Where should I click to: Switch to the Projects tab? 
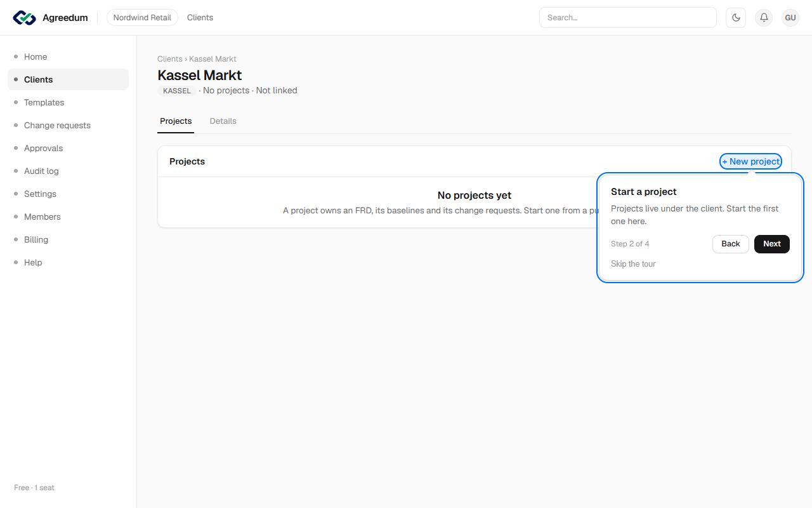click(x=176, y=121)
